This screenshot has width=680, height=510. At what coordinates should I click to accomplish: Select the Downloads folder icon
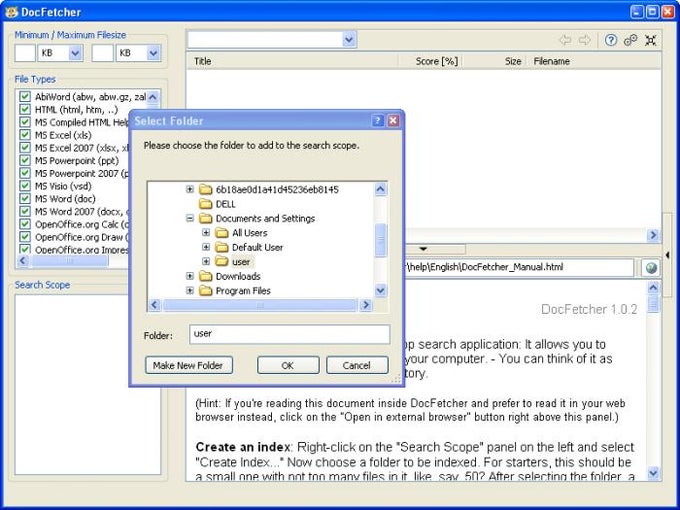(x=206, y=276)
